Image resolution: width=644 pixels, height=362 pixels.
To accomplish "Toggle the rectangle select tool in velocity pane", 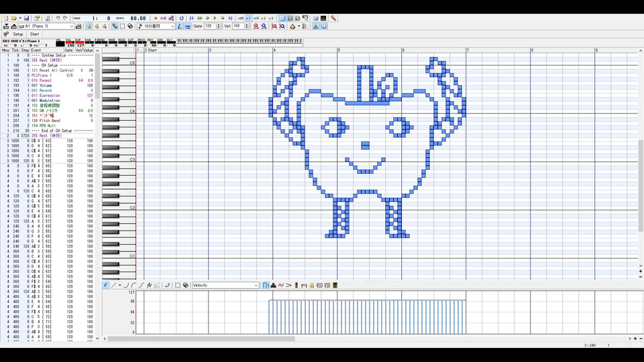I will 177,286.
